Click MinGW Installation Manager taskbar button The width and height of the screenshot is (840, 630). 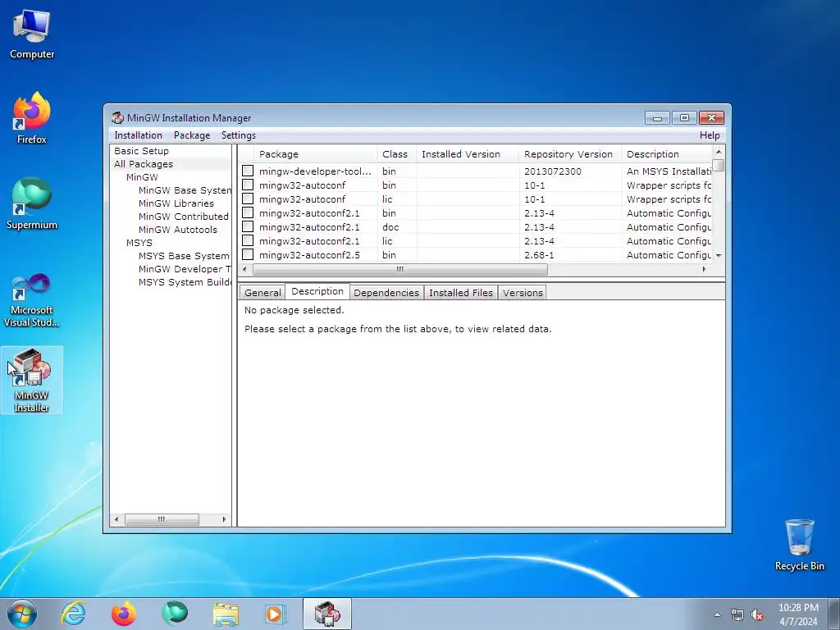[327, 614]
